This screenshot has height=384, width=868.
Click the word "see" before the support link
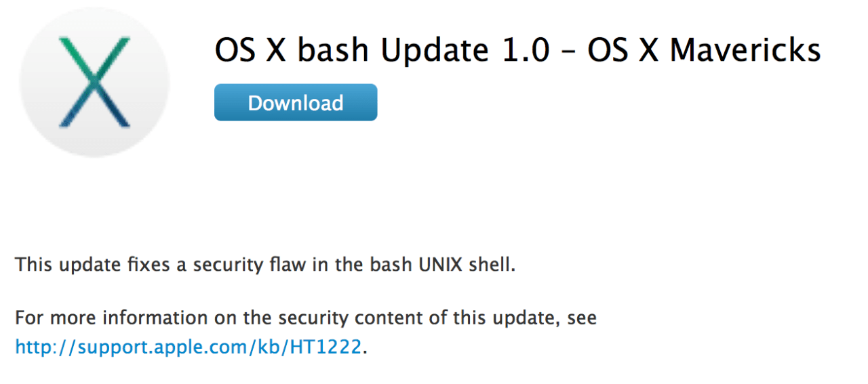[582, 318]
